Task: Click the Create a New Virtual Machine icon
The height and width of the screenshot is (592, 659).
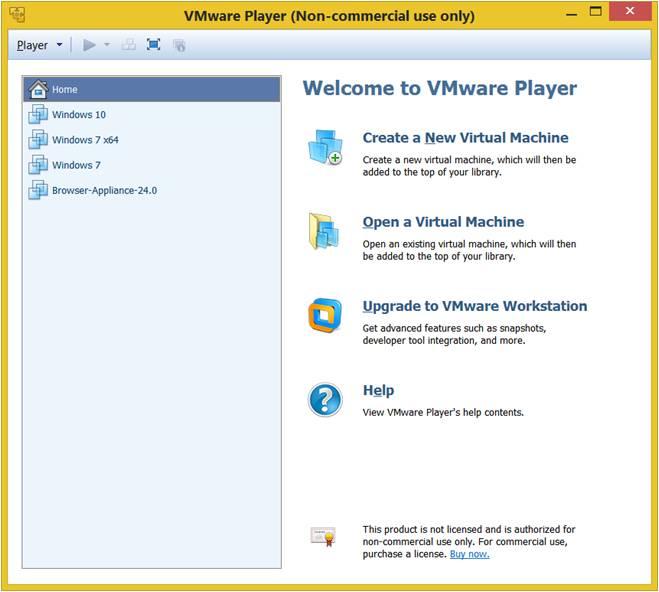Action: pyautogui.click(x=325, y=148)
